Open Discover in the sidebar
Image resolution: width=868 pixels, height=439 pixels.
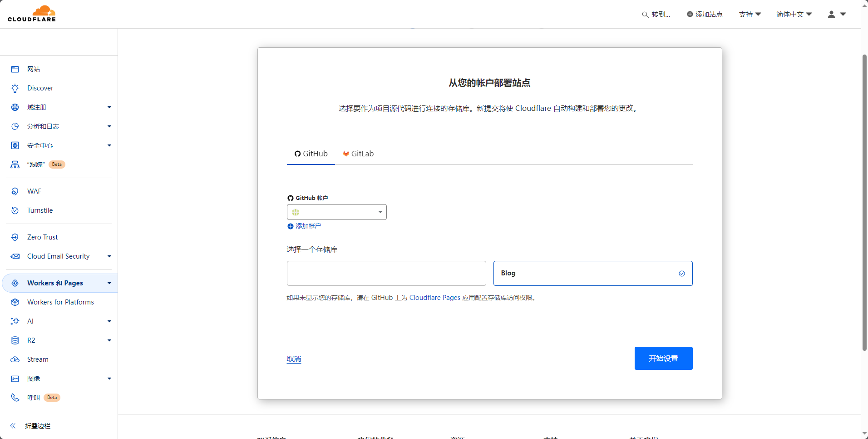(40, 88)
